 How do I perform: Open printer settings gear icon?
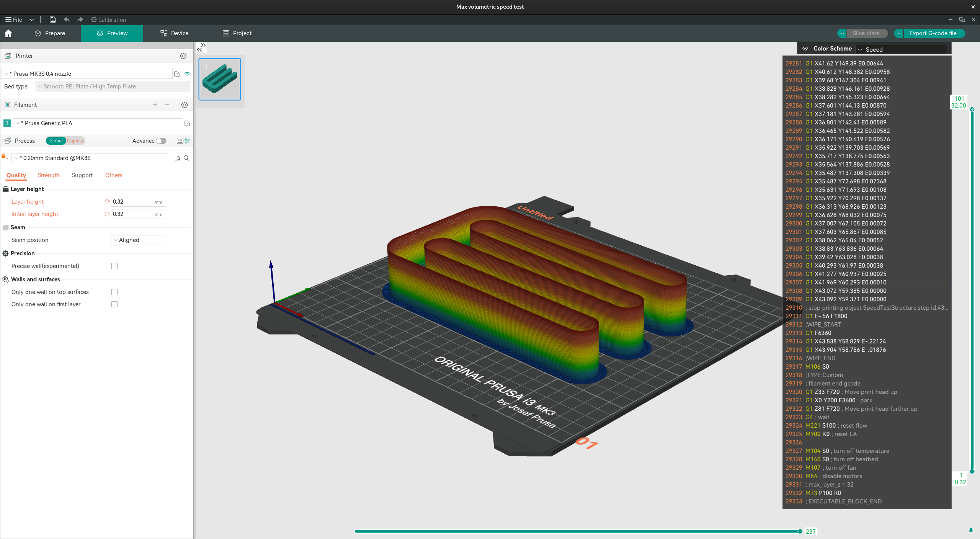coord(183,56)
